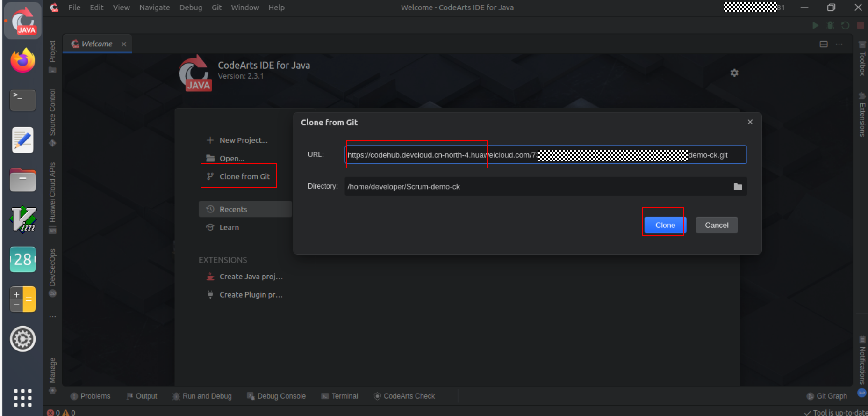Open the Window menu
Screen dimensions: 868x416
click(245, 7)
